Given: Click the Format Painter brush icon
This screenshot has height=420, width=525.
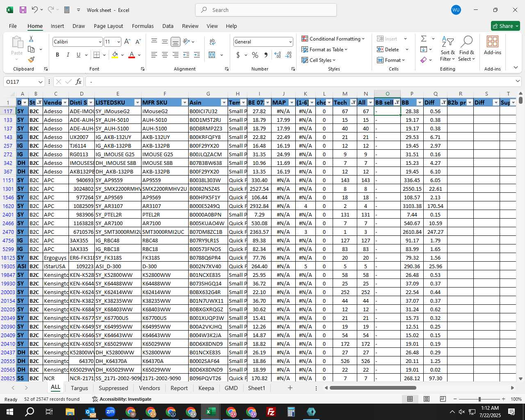Looking at the screenshot, I should 31,59.
